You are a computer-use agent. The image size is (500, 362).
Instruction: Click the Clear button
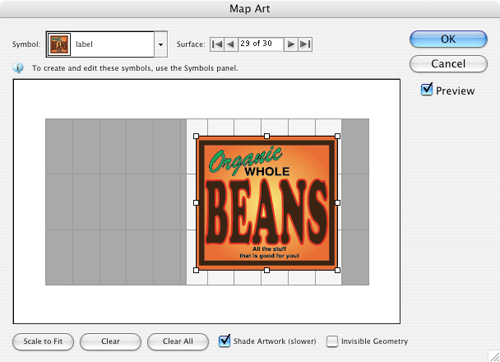pos(110,342)
